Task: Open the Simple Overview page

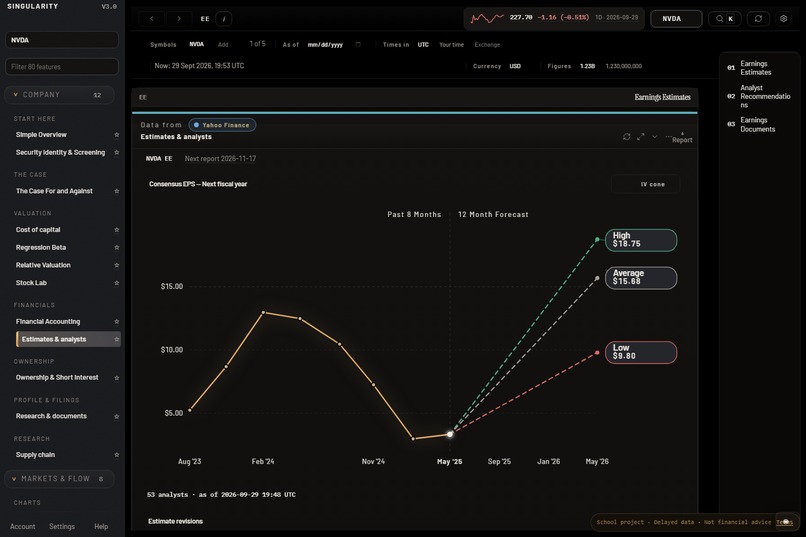Action: (41, 135)
